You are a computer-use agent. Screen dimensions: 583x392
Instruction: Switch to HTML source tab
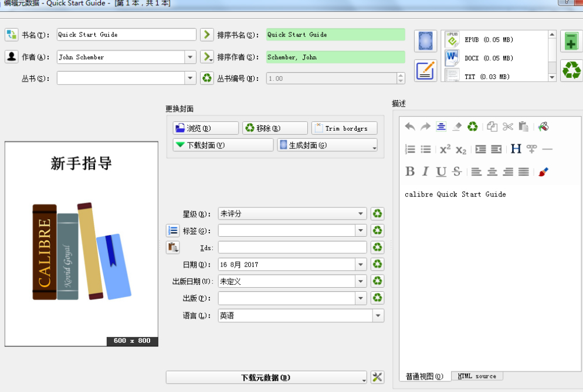coord(477,376)
